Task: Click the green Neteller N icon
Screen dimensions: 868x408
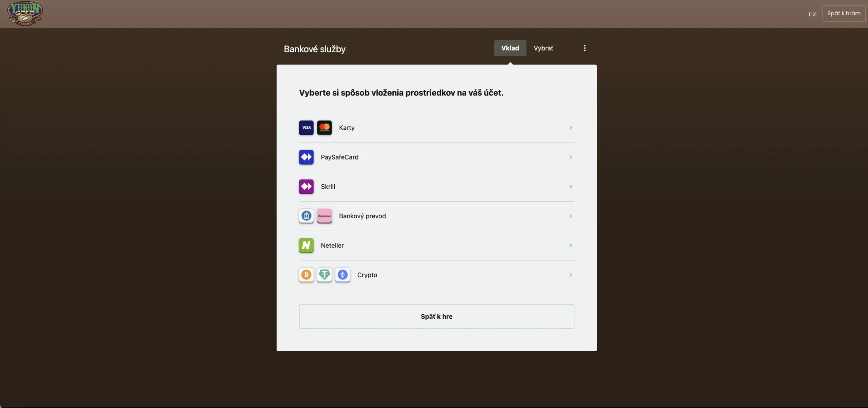Action: [306, 245]
